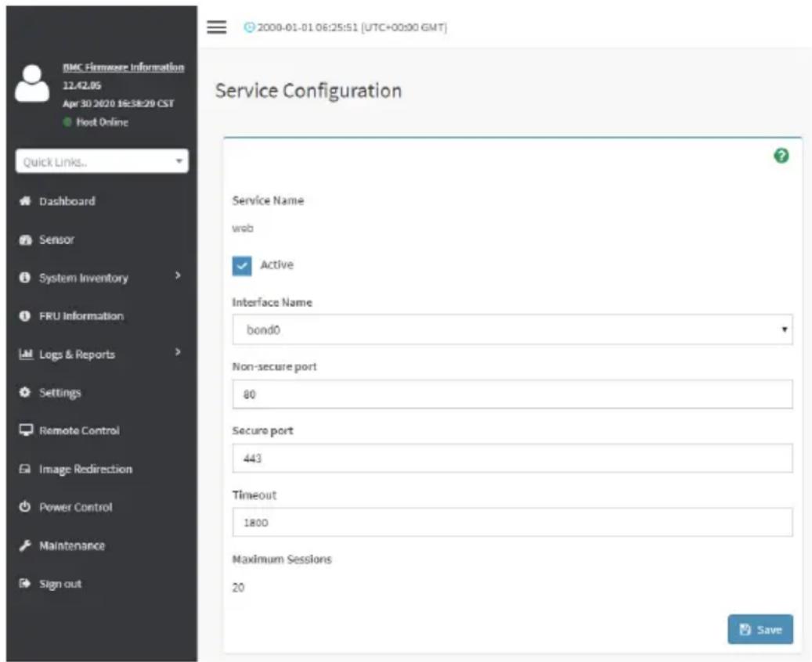Open the BMC Firmware Information link
This screenshot has height=662, width=812.
(x=123, y=67)
